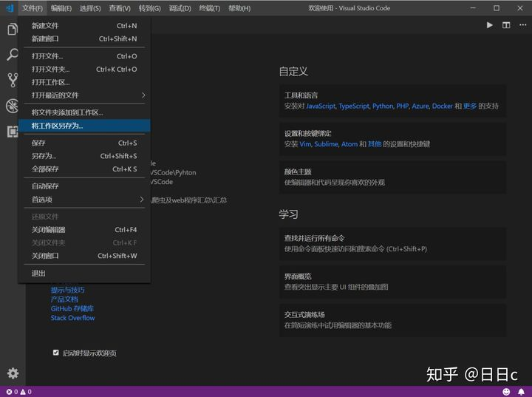Choose 将文件夹添加到工作区... entry
This screenshot has height=397, width=532.
click(85, 112)
